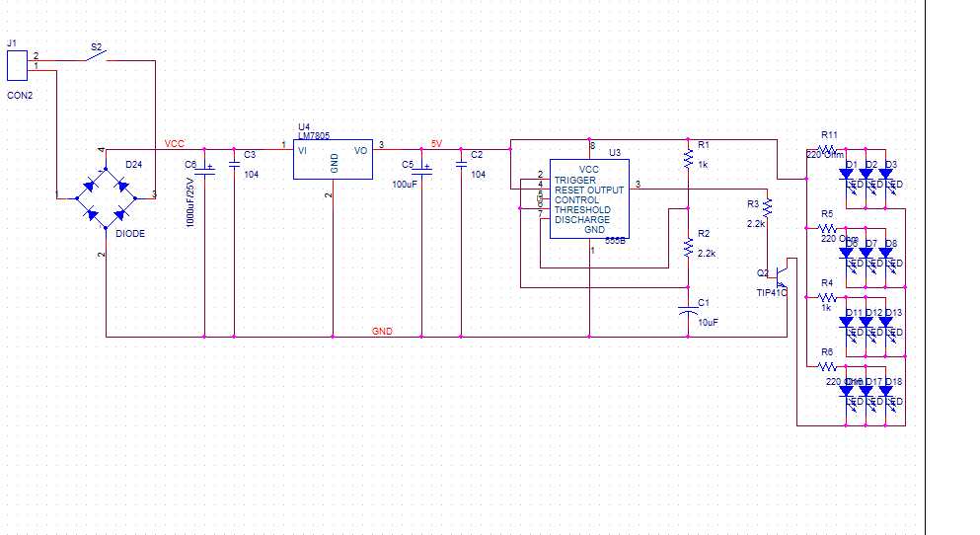Click the CONTROL pin label on U3
The width and height of the screenshot is (980, 535).
[x=577, y=200]
